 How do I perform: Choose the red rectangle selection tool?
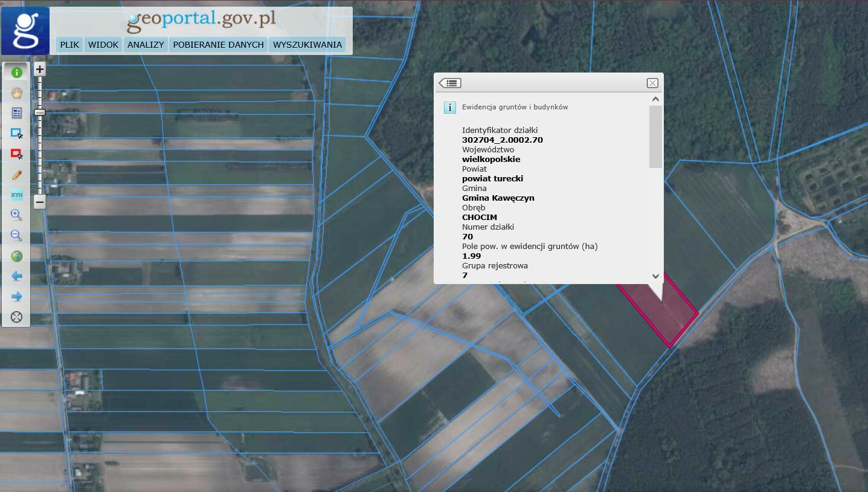[16, 154]
